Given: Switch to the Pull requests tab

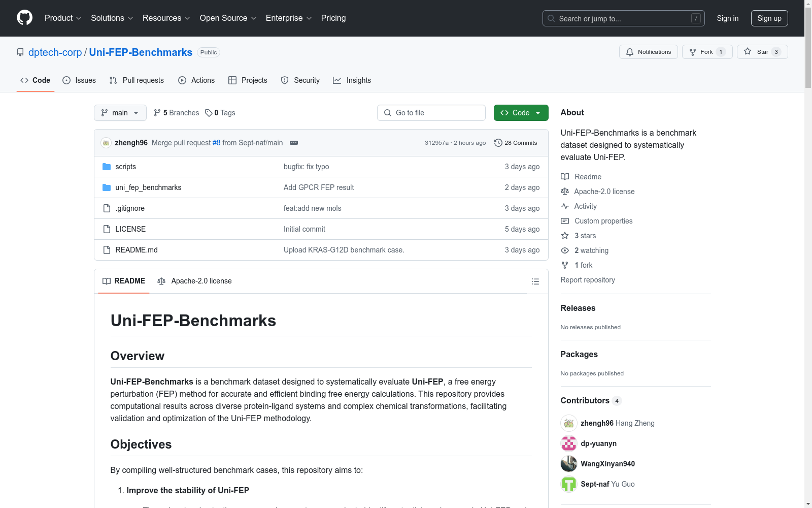Looking at the screenshot, I should 137,80.
